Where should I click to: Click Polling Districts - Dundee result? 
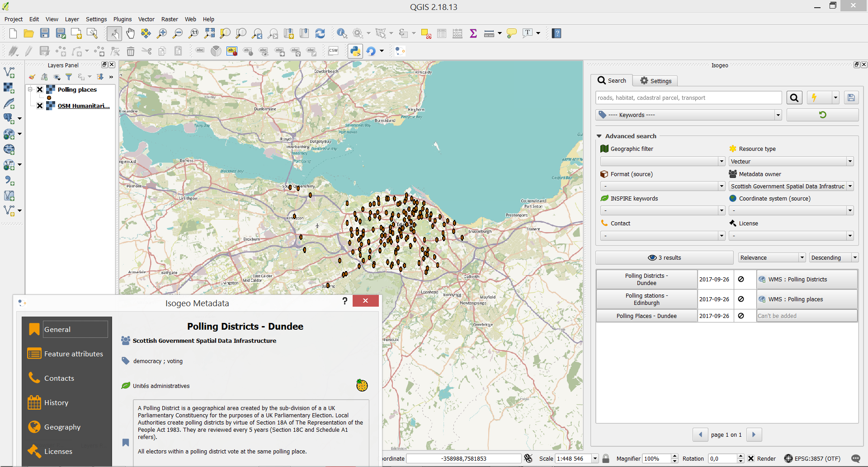tap(646, 279)
